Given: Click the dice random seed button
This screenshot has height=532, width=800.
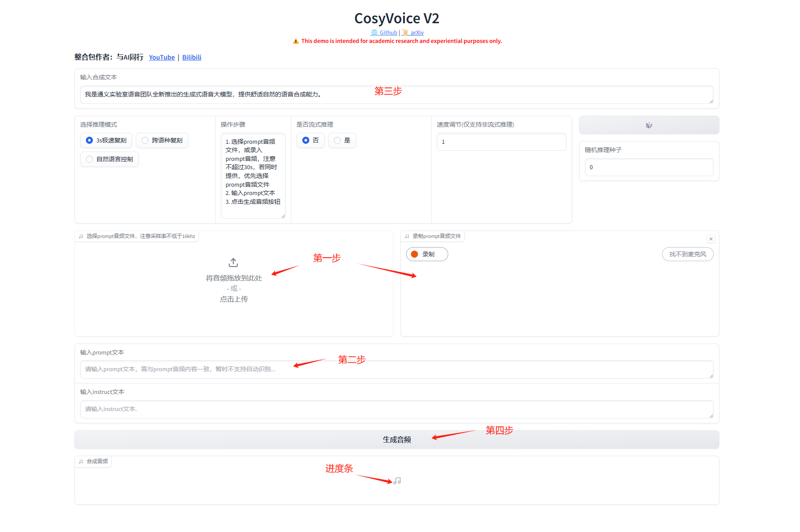Looking at the screenshot, I should [649, 125].
